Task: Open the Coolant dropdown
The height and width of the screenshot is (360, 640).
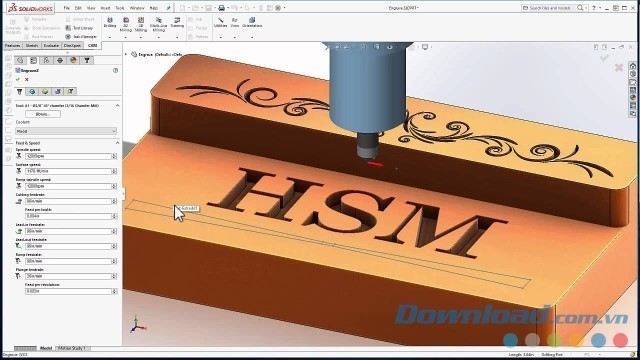Action: pyautogui.click(x=66, y=131)
